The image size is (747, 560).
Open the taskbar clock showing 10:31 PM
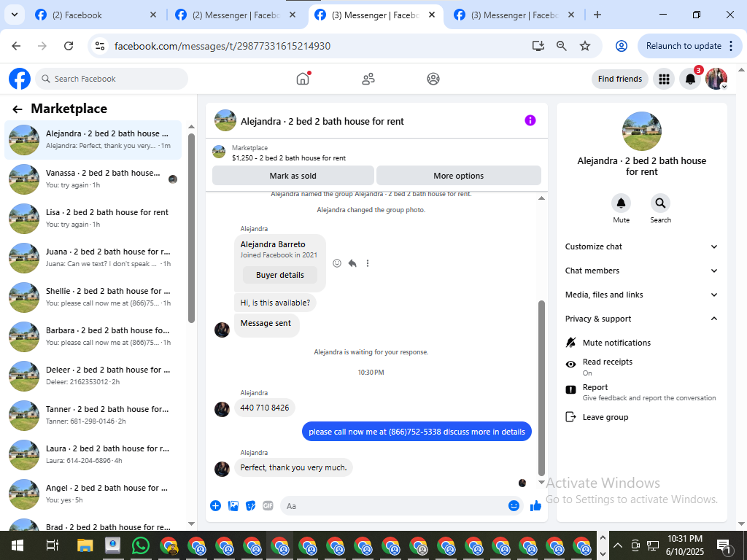click(684, 545)
